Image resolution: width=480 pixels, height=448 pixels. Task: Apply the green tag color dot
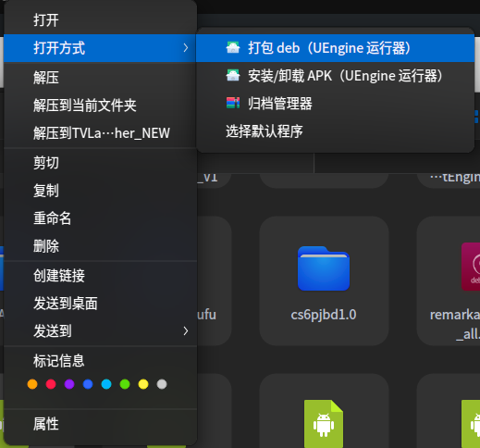[x=125, y=384]
